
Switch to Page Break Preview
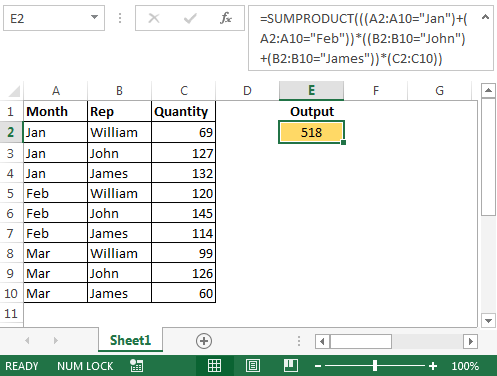[291, 366]
